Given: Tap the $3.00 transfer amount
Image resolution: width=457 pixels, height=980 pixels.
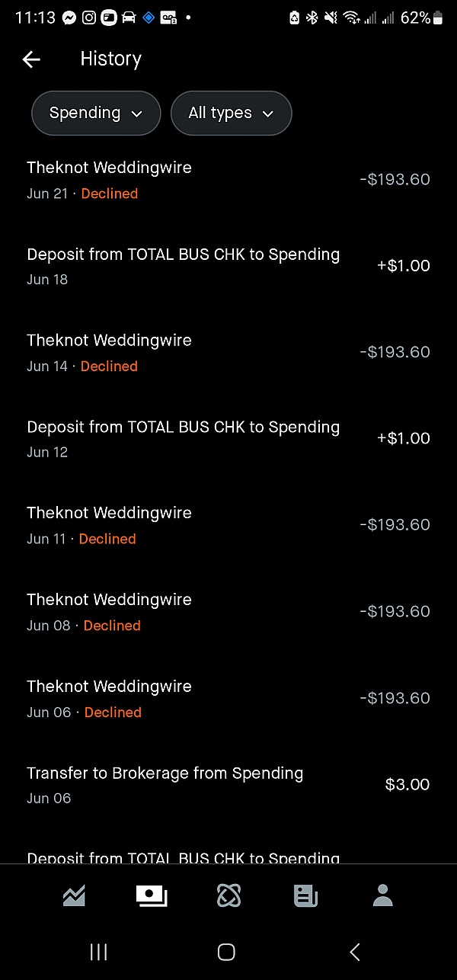Looking at the screenshot, I should (x=407, y=785).
